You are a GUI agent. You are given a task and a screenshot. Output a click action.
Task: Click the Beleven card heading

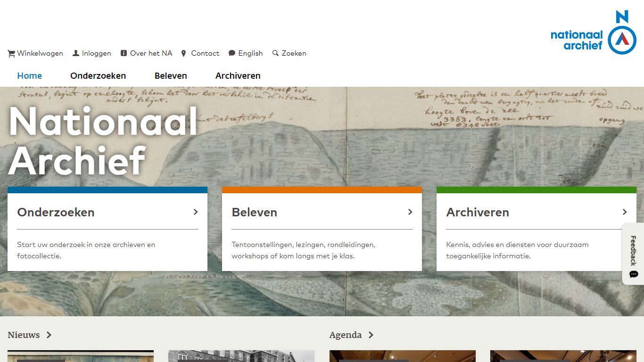point(255,213)
